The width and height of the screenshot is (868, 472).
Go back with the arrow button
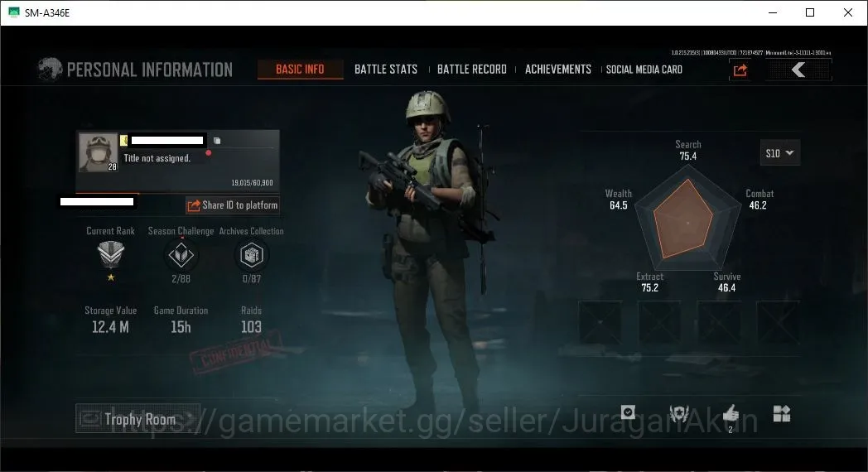point(798,70)
